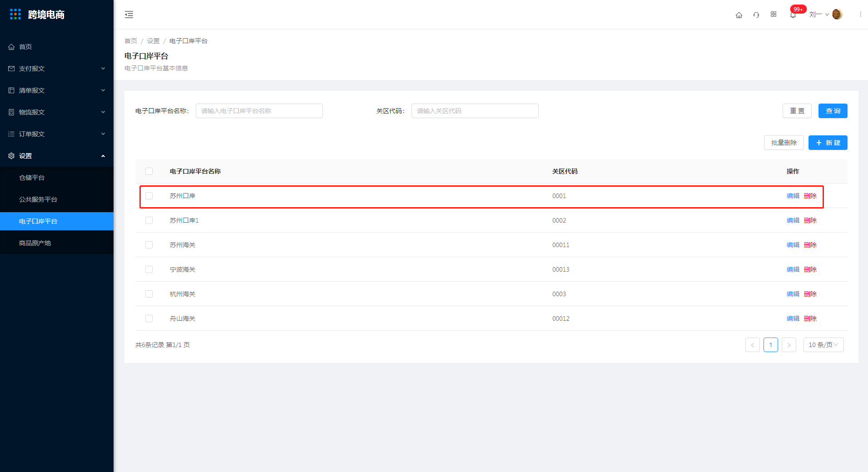This screenshot has width=868, height=472.
Task: Open the 商品原产地 menu item
Action: point(57,243)
